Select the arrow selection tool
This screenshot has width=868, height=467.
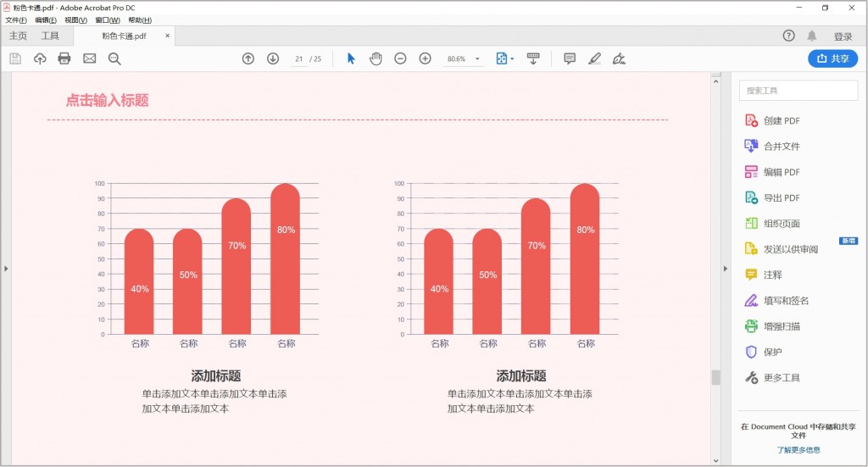[351, 58]
